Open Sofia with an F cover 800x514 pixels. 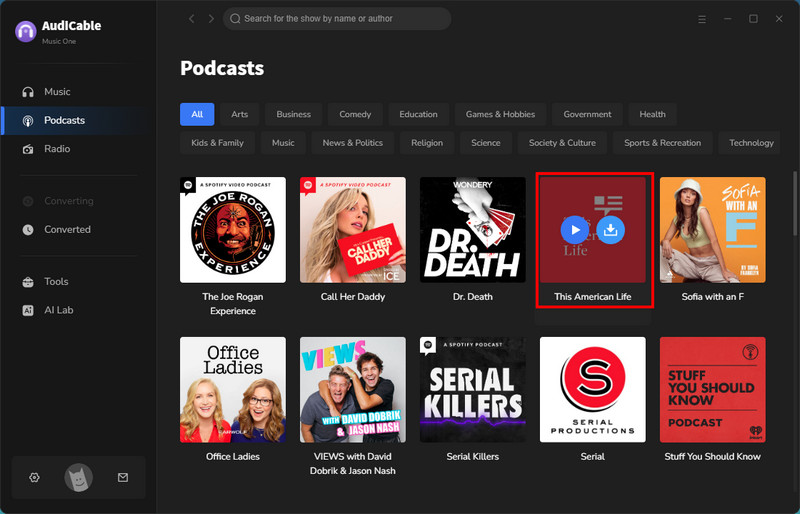(x=712, y=230)
